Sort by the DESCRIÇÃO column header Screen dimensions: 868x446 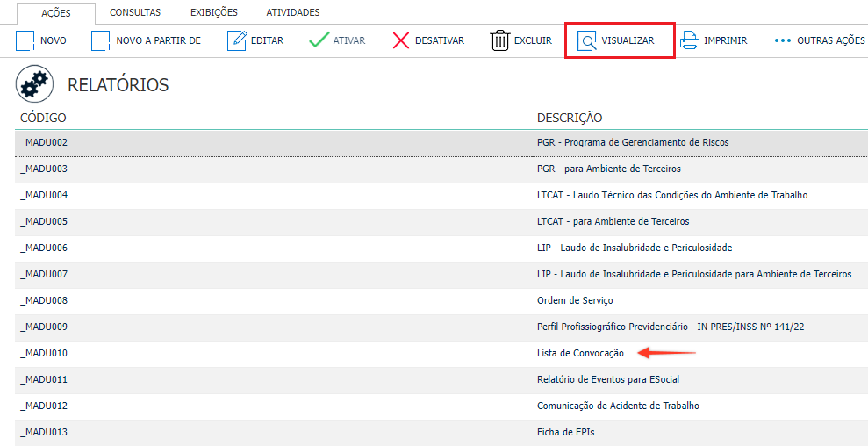tap(570, 118)
